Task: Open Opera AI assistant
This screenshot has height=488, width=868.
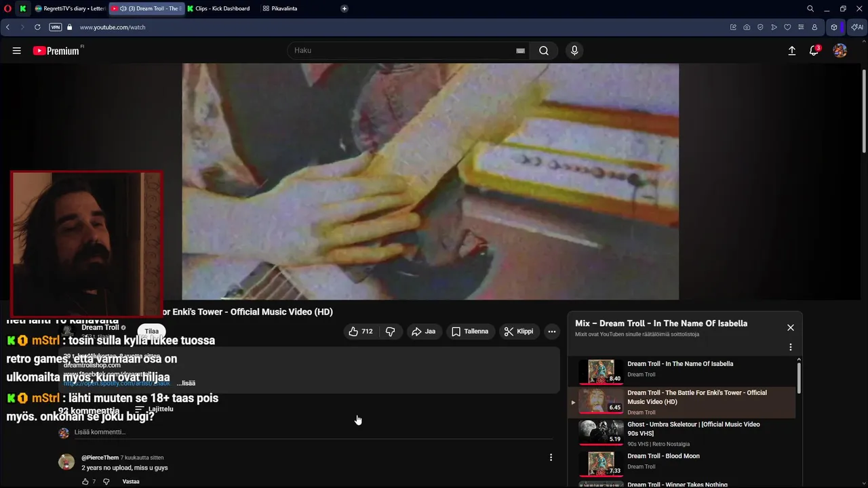Action: point(858,27)
